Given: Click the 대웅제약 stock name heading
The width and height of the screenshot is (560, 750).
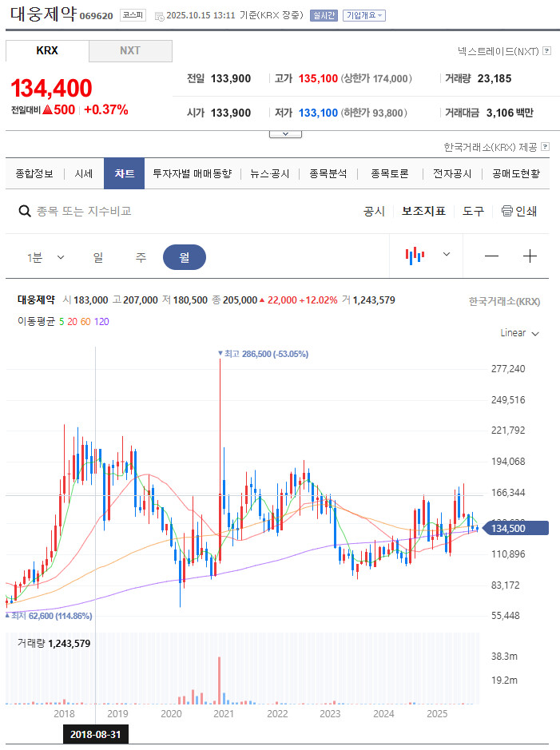Looking at the screenshot, I should tap(43, 14).
